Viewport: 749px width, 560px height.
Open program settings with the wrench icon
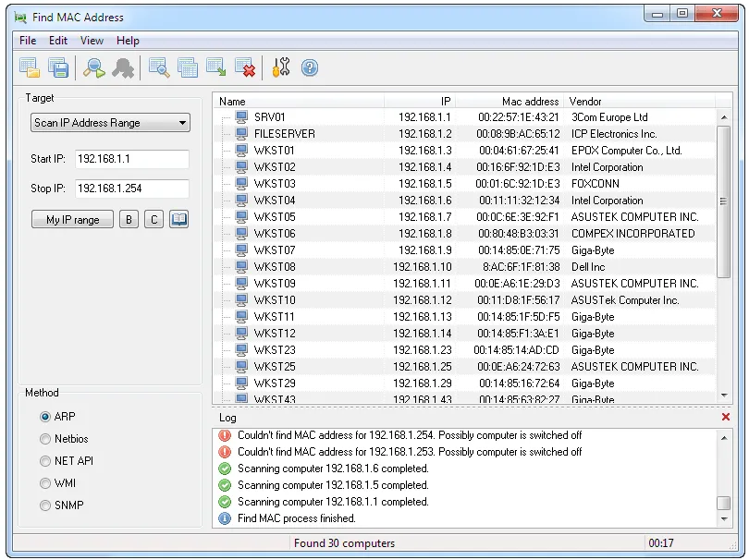click(281, 67)
